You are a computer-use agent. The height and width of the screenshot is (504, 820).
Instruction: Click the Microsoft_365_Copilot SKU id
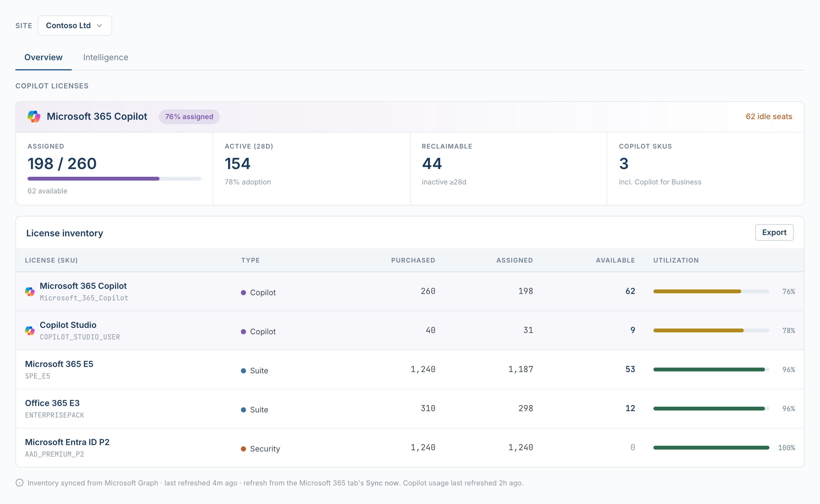click(x=84, y=298)
